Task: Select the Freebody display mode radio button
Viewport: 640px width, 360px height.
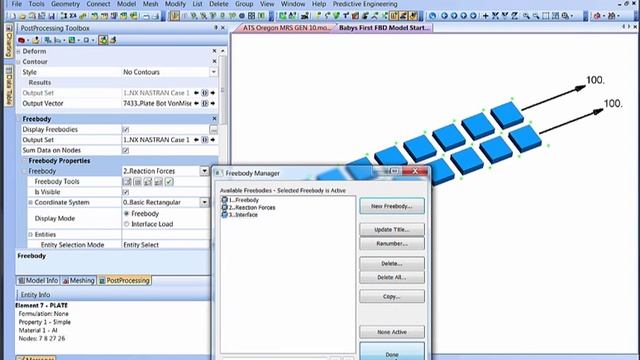Action: [x=127, y=213]
